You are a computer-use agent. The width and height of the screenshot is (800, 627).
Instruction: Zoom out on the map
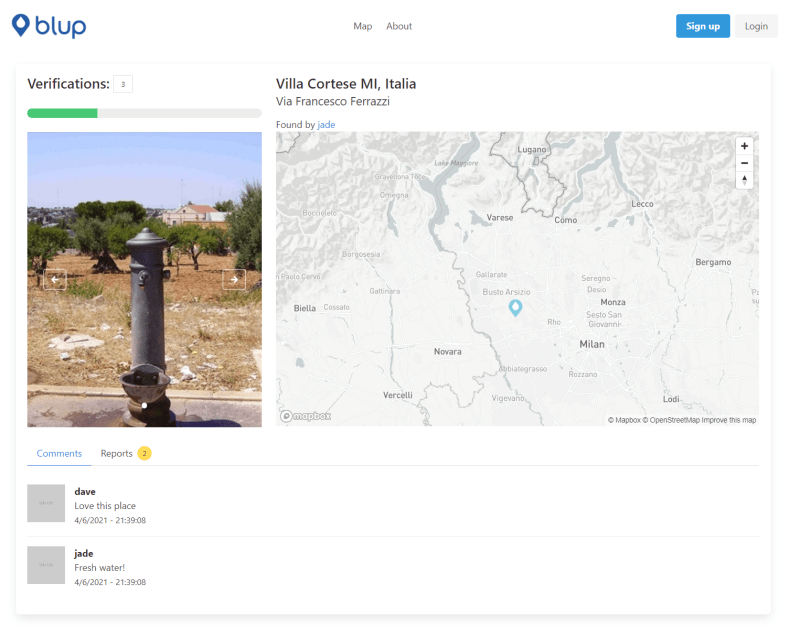(744, 163)
